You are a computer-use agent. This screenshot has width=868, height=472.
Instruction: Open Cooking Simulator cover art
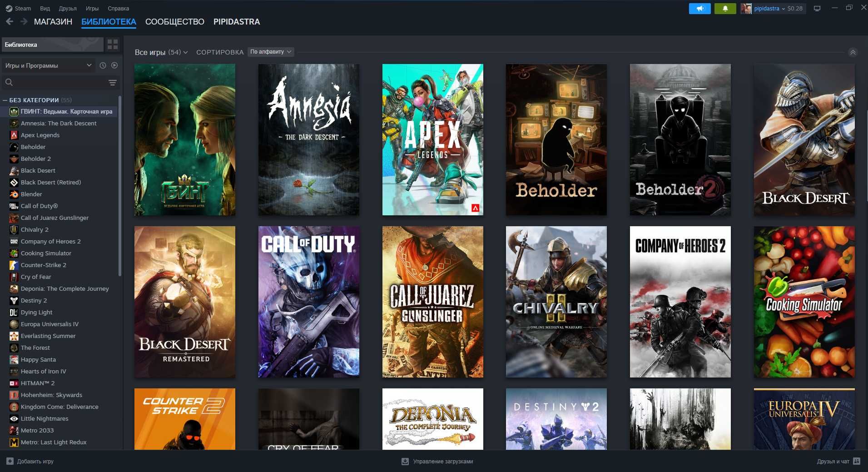(804, 302)
